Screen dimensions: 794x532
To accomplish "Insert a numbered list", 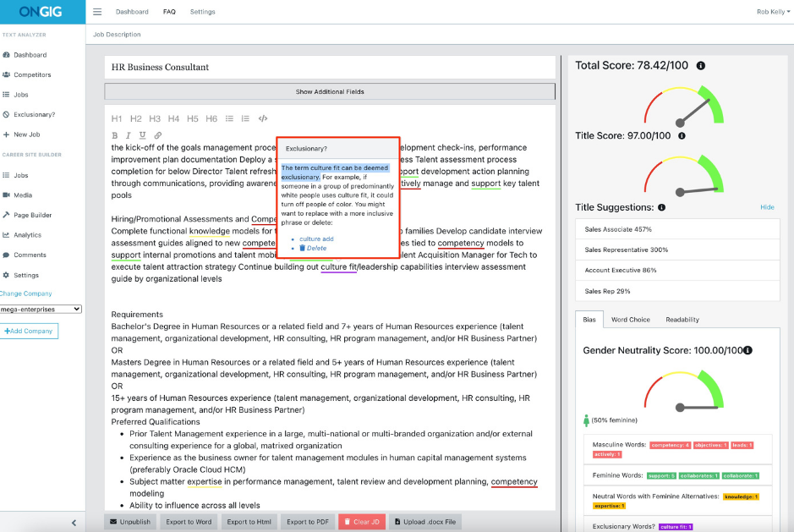I will click(x=245, y=118).
